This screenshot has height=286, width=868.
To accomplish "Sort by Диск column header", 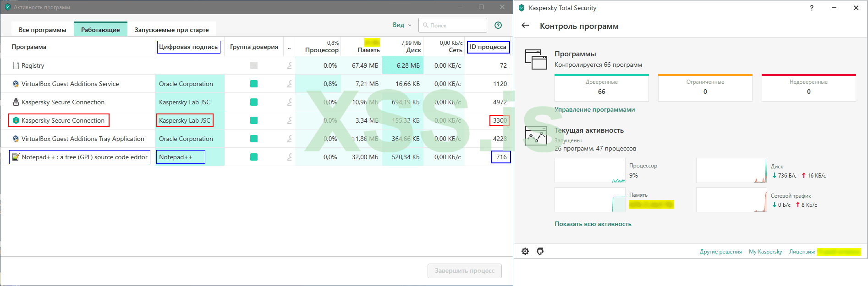I will (413, 50).
